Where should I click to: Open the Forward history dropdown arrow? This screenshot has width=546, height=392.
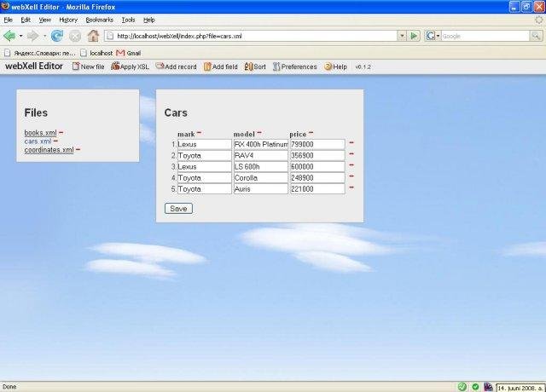pos(44,36)
